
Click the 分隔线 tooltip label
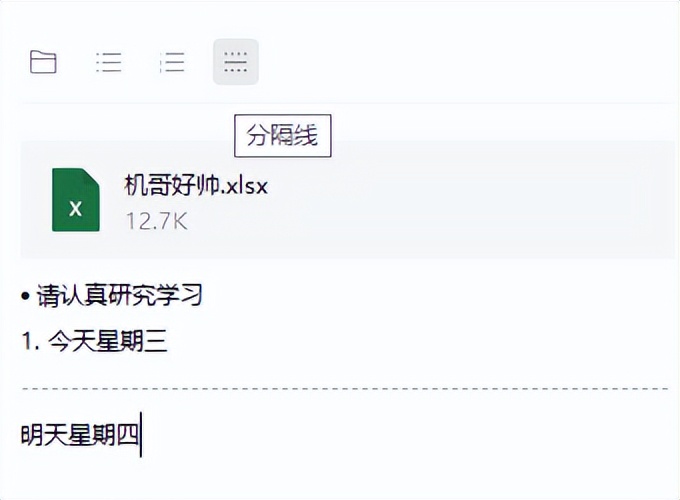283,136
